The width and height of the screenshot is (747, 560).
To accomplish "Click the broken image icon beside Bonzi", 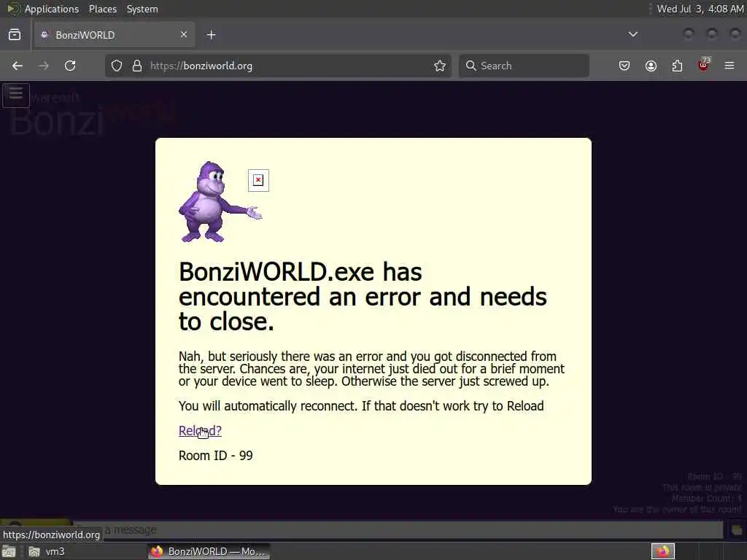I will click(258, 180).
